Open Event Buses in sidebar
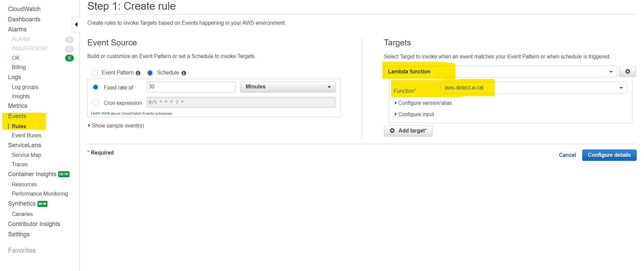 (x=26, y=135)
